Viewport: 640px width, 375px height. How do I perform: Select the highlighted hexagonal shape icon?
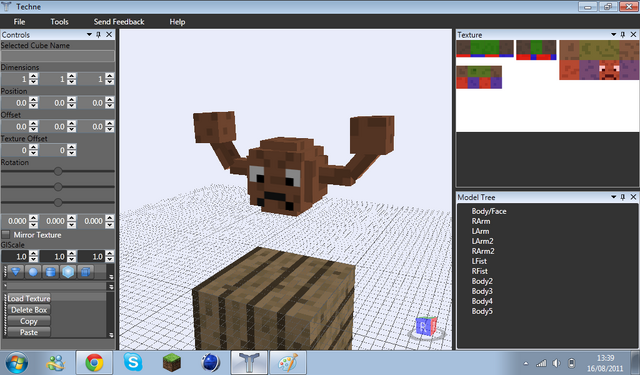click(68, 272)
